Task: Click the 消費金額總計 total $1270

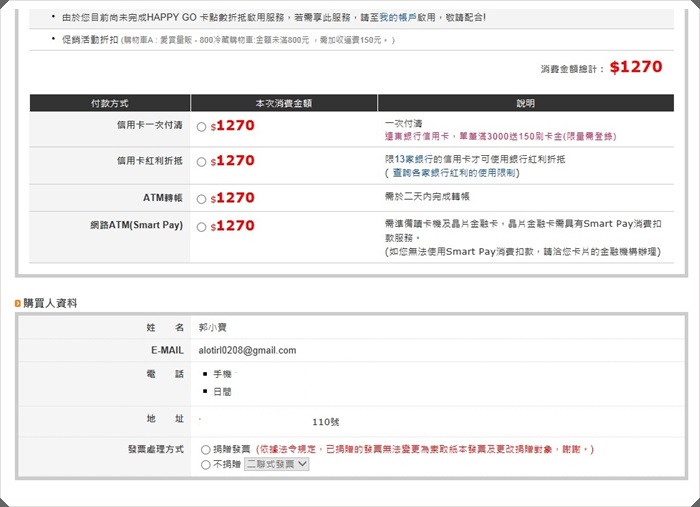Action: tap(635, 67)
